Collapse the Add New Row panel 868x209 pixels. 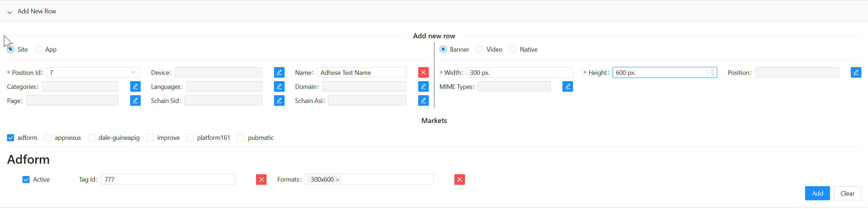(10, 12)
